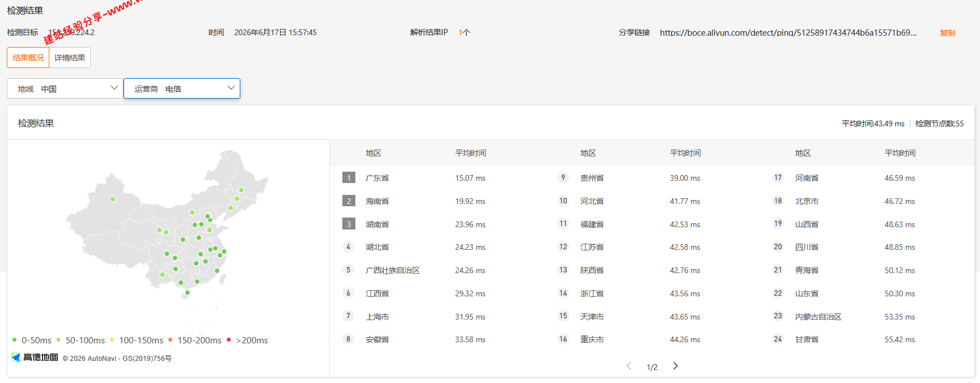Select the 四川省 row
Screen dimensions: 980x383
pos(867,247)
